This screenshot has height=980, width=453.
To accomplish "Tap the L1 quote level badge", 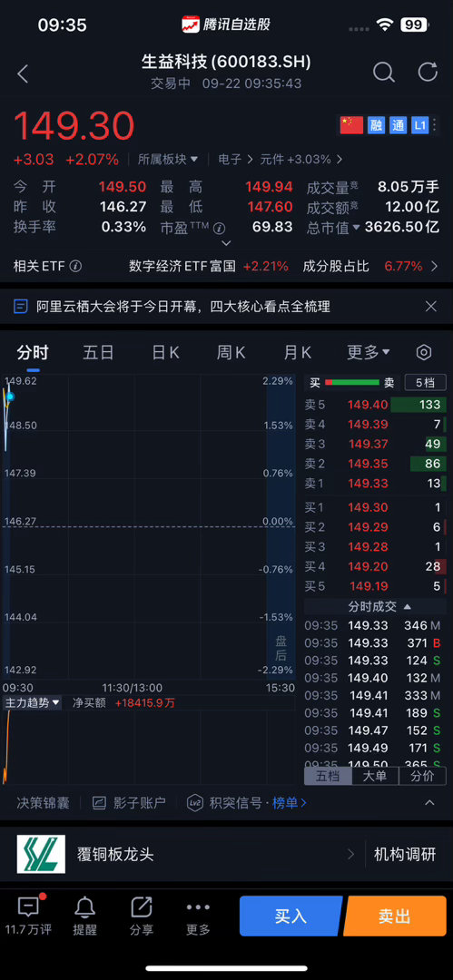I will pos(419,125).
